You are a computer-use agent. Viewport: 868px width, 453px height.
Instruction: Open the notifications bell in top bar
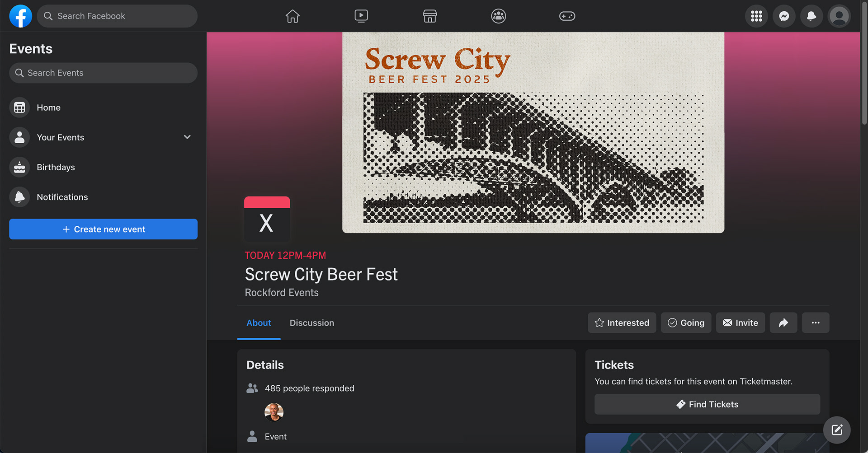point(811,16)
